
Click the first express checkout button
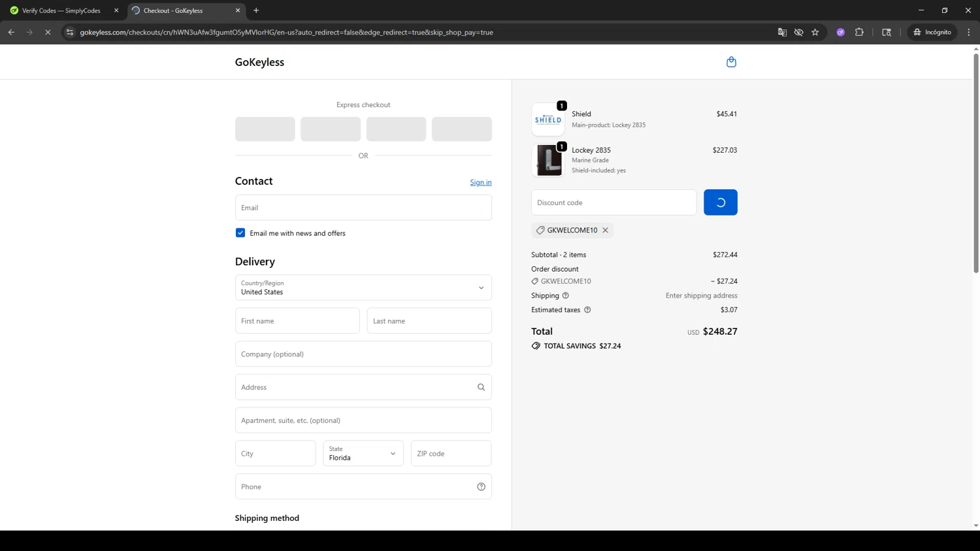(265, 129)
